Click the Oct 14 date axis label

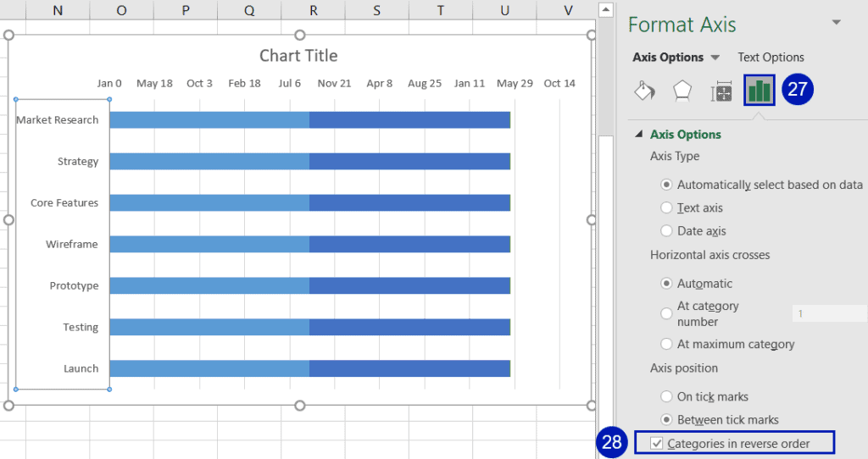559,84
